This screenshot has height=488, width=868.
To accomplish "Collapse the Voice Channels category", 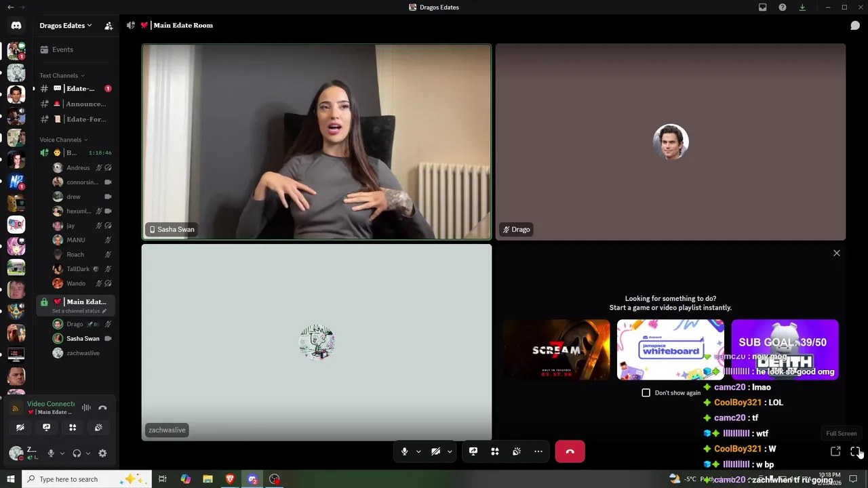I will click(64, 140).
